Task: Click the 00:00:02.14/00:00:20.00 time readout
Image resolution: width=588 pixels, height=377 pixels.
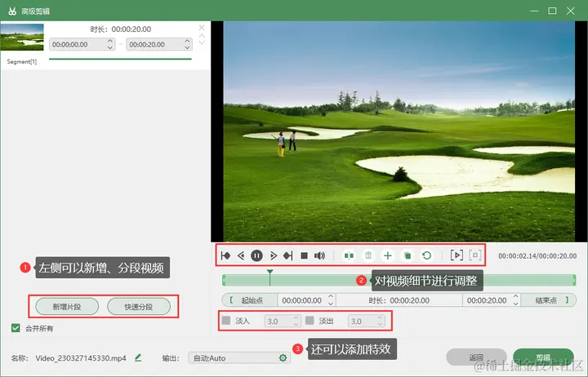Action: (537, 256)
